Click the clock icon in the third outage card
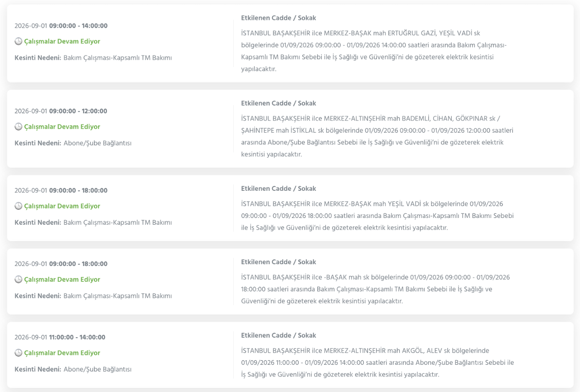The image size is (580, 392). (18, 206)
